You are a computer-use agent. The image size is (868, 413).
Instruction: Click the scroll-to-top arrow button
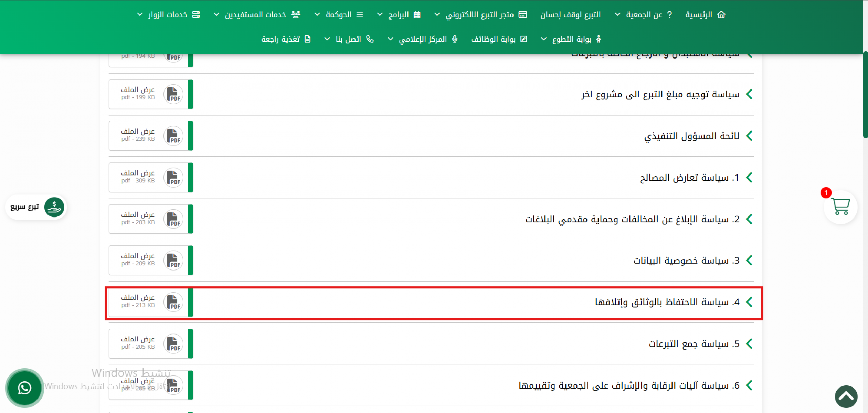click(x=846, y=396)
